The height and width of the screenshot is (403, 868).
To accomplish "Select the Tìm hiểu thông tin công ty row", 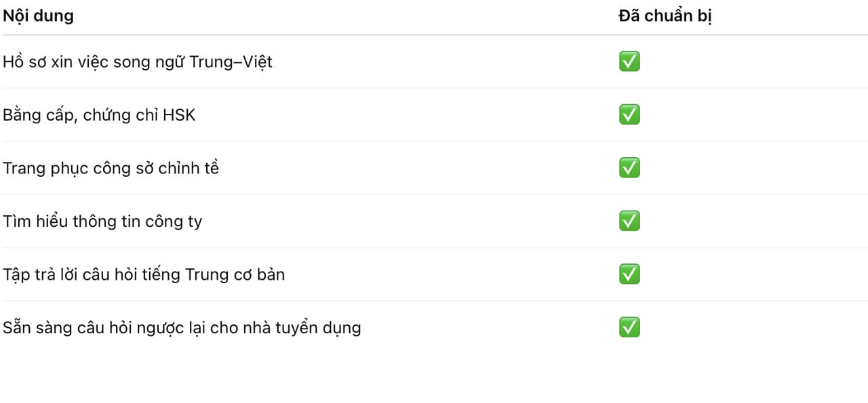I will coord(102,221).
